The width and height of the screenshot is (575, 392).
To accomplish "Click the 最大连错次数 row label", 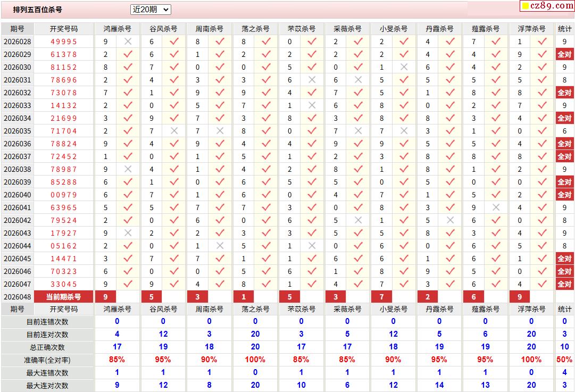I will pyautogui.click(x=47, y=372).
